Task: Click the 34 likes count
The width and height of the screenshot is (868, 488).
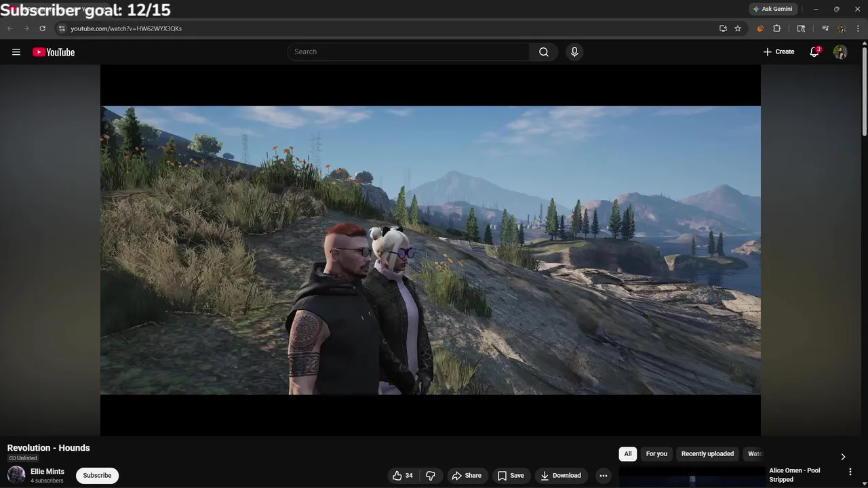Action: tap(409, 476)
